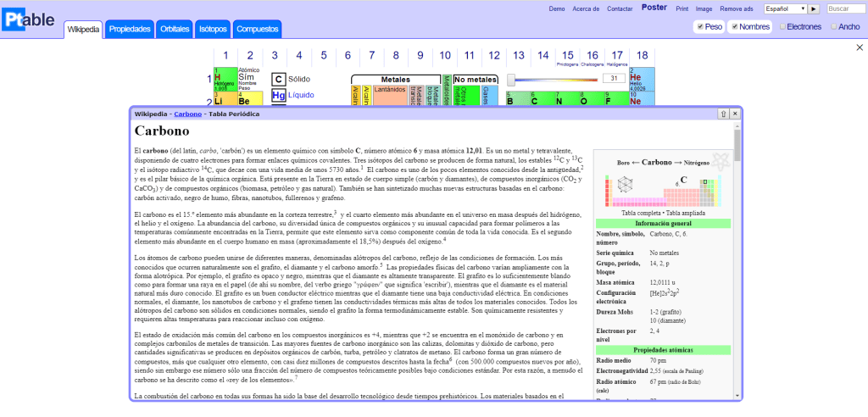The height and width of the screenshot is (417, 868).
Task: Switch to the Propiedades tab
Action: point(131,29)
